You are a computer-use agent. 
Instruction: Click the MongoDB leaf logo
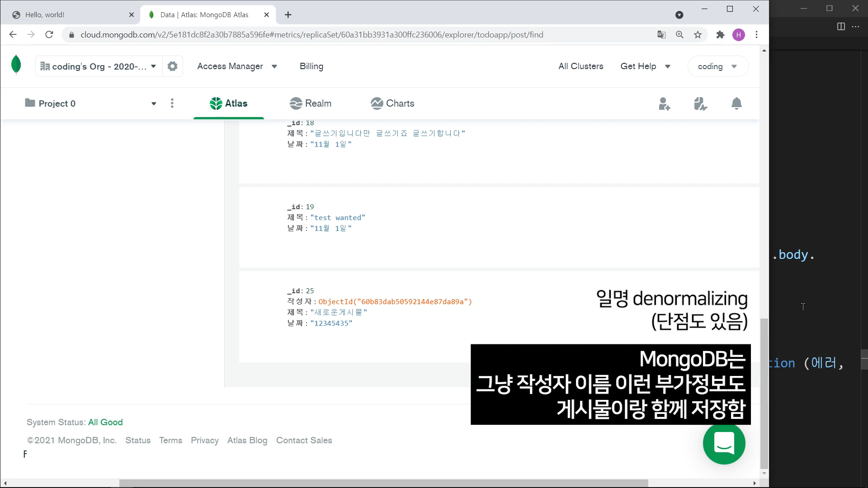(16, 65)
